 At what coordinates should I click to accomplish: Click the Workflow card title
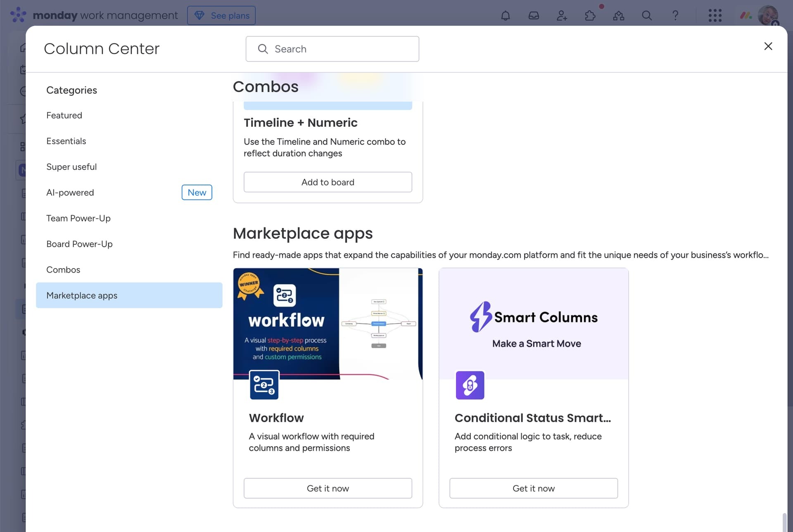276,418
